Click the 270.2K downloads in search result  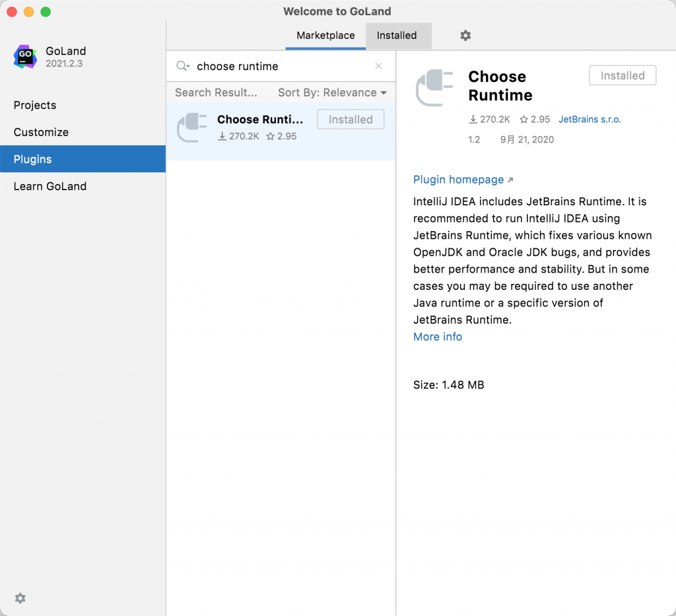click(x=238, y=136)
